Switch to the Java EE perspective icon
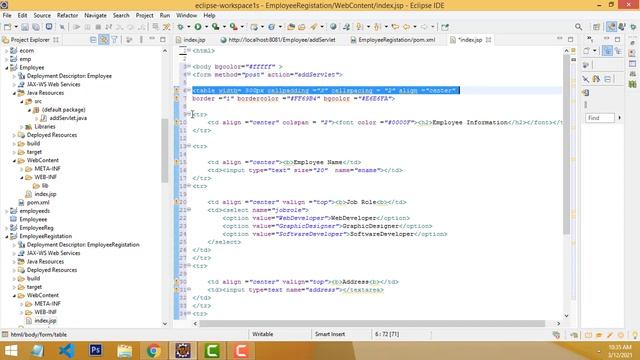 [611, 27]
